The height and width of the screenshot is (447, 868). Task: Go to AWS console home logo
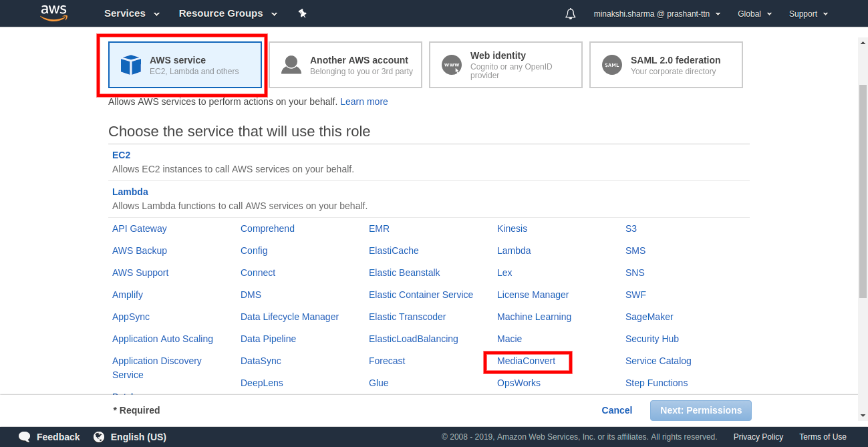(53, 13)
